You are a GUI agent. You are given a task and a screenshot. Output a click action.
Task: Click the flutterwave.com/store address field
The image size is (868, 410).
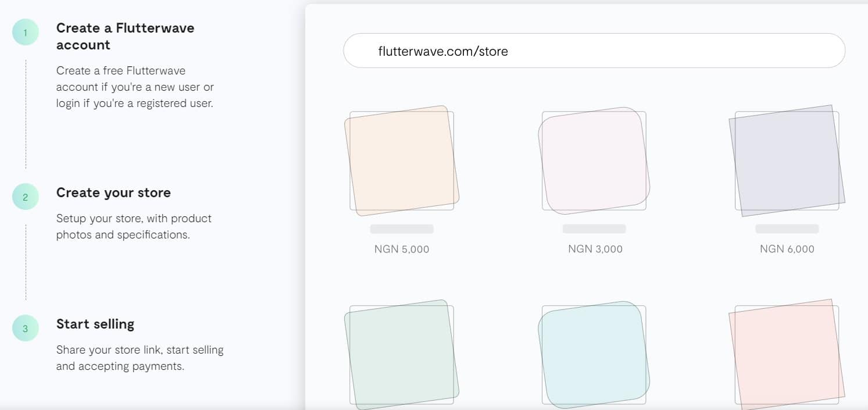click(x=594, y=51)
